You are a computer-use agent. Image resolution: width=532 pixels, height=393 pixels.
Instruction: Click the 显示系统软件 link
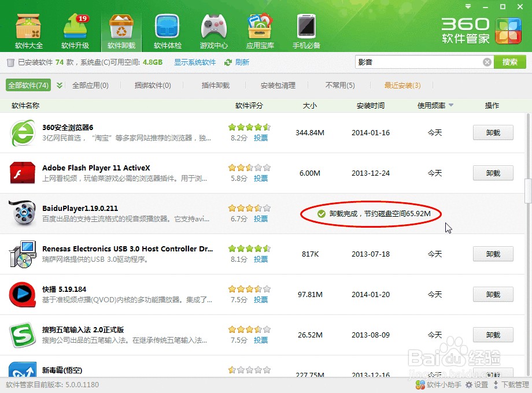click(x=195, y=62)
